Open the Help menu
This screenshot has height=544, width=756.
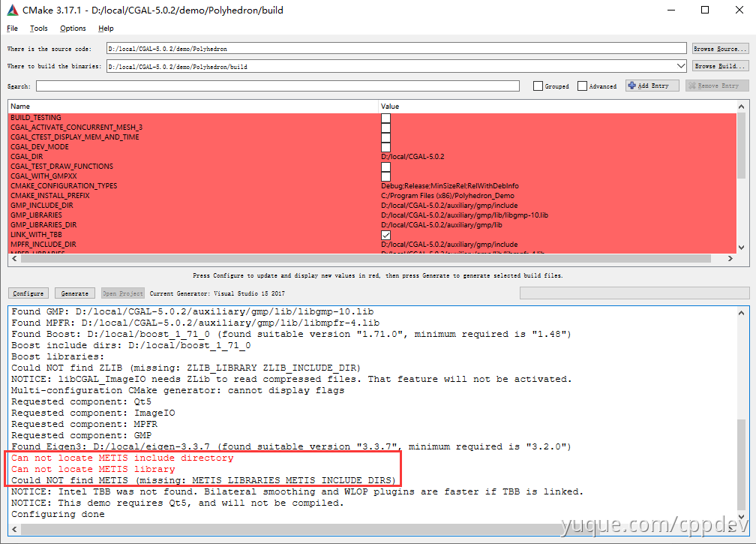(106, 29)
